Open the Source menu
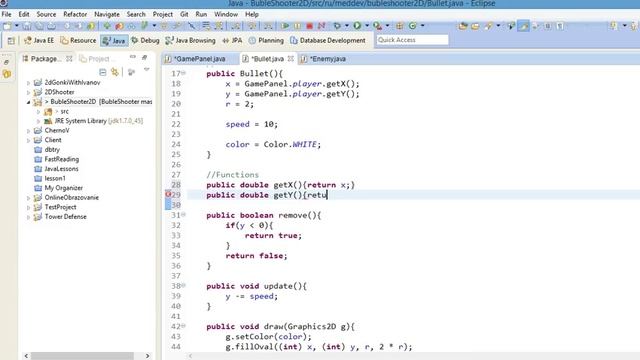 pyautogui.click(x=46, y=14)
